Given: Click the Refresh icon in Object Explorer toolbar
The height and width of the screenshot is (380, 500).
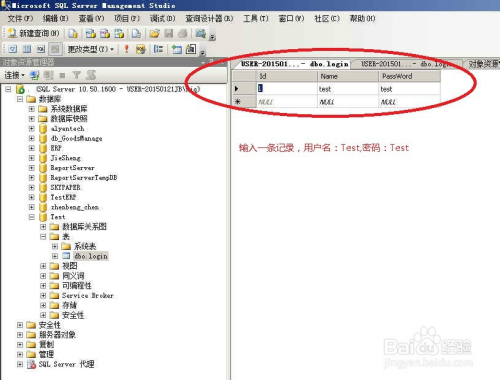Looking at the screenshot, I should (x=91, y=75).
